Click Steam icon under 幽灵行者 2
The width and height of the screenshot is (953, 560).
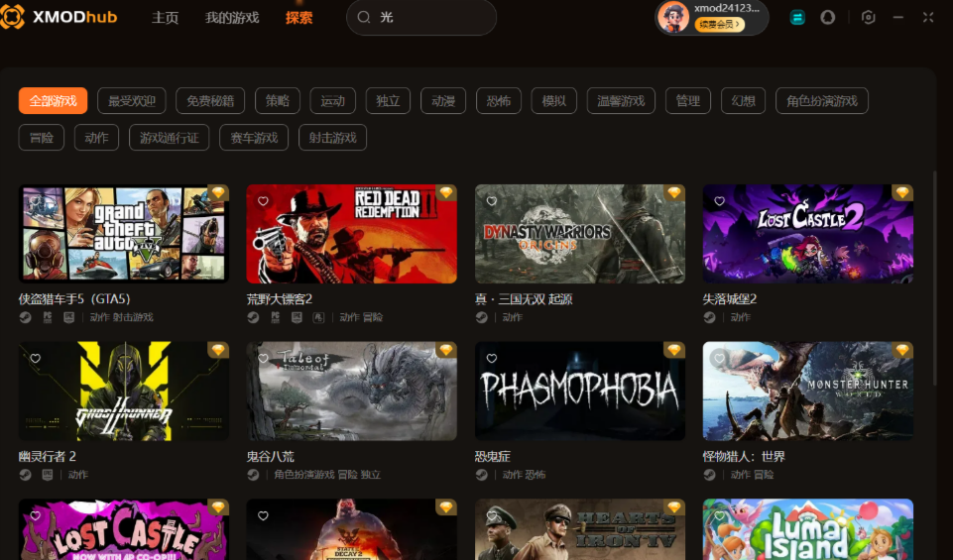25,475
